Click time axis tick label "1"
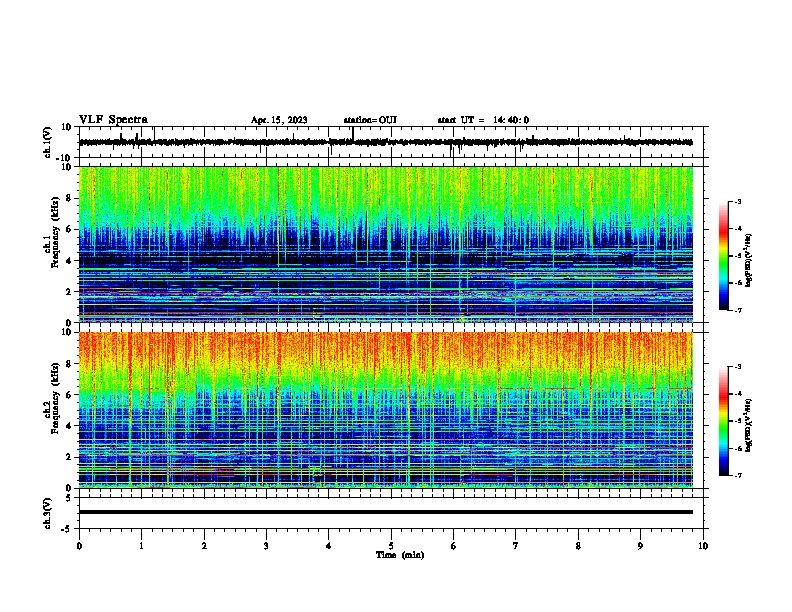The image size is (792, 612). [141, 546]
